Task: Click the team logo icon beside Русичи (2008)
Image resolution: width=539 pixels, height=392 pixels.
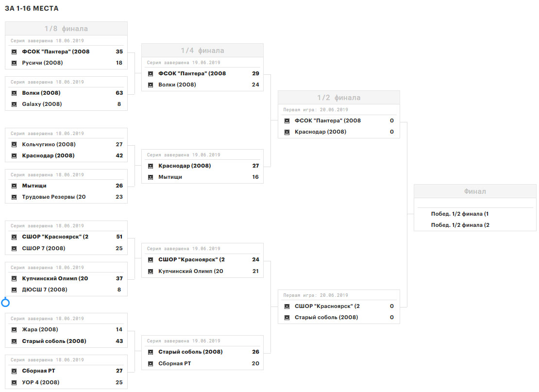Action: click(14, 63)
